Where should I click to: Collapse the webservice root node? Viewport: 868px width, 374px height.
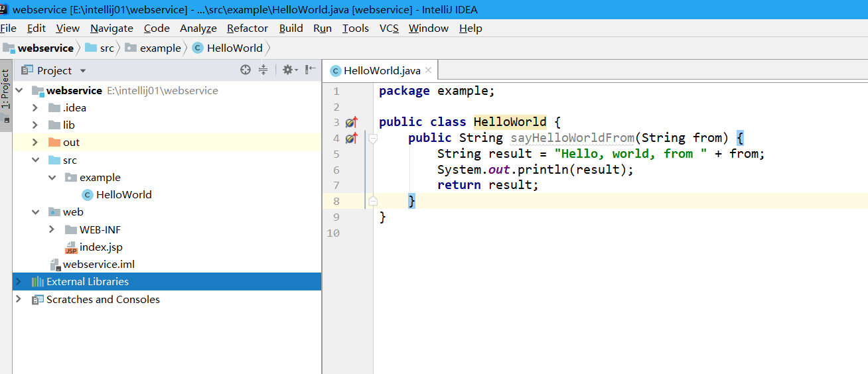(x=19, y=90)
